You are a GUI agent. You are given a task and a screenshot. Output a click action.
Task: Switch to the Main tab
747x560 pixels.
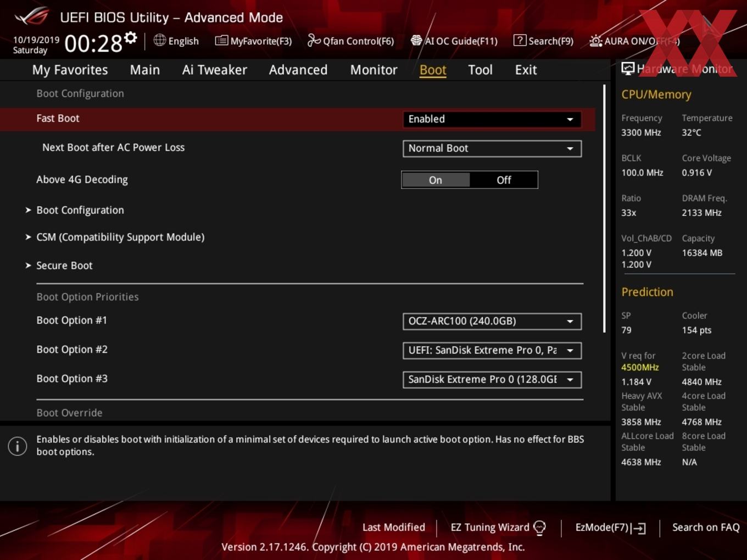[145, 70]
